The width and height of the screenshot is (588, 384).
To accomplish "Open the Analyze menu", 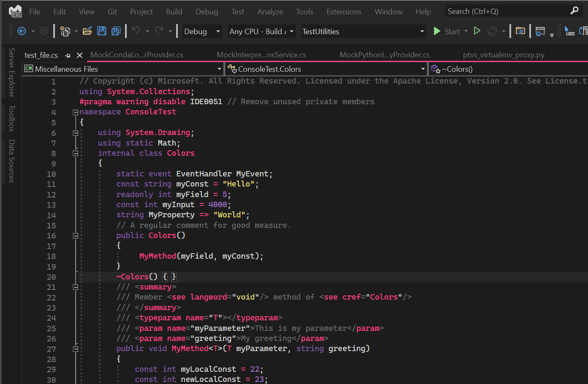I will click(x=270, y=12).
